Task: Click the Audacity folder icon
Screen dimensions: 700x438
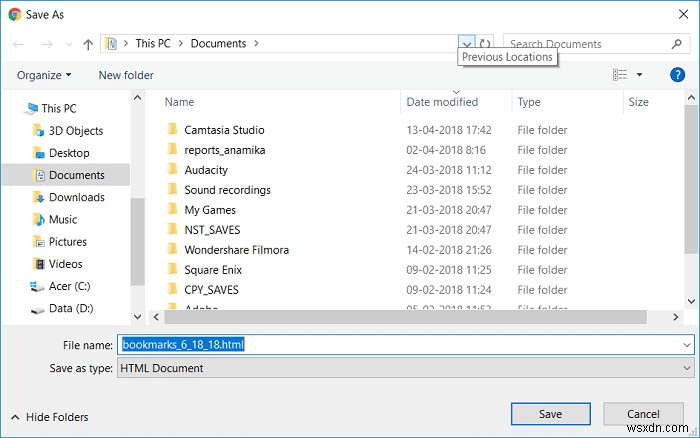Action: click(172, 170)
